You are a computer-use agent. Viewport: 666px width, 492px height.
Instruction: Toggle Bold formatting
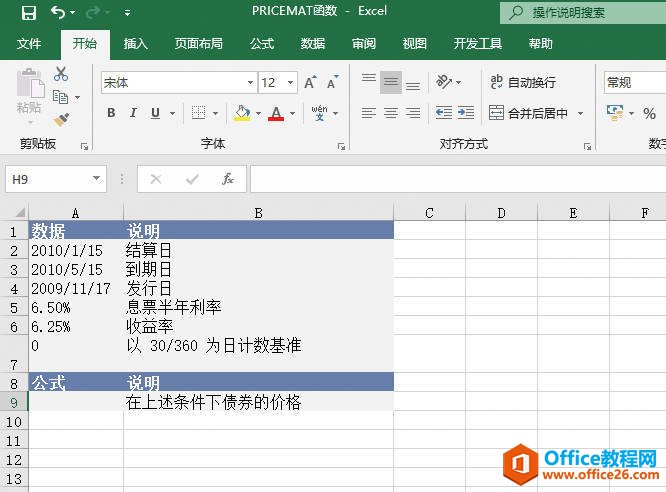coord(111,113)
